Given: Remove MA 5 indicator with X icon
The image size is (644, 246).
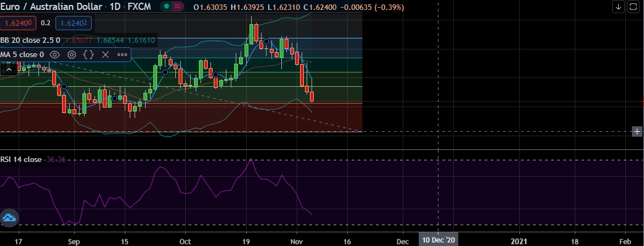Looking at the screenshot, I should tap(105, 54).
